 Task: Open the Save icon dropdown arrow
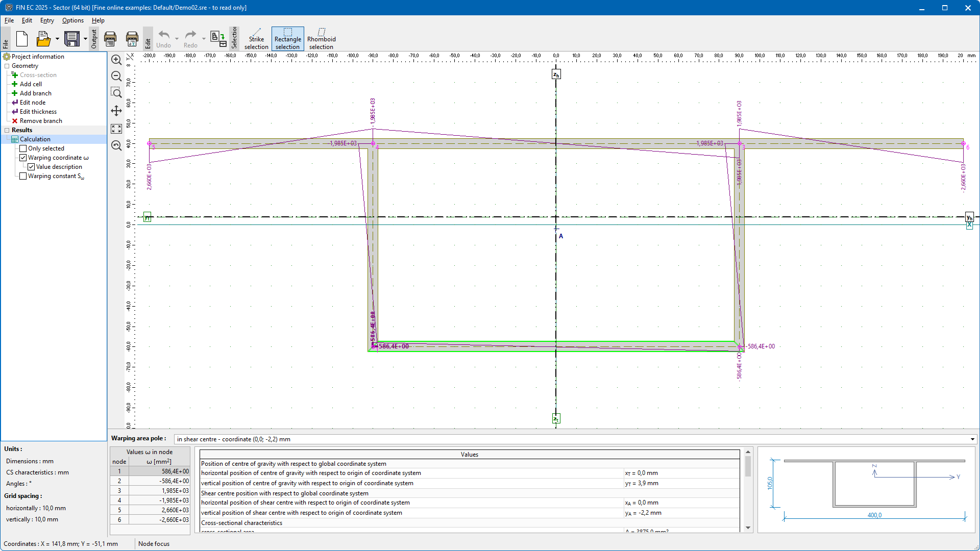pyautogui.click(x=85, y=39)
